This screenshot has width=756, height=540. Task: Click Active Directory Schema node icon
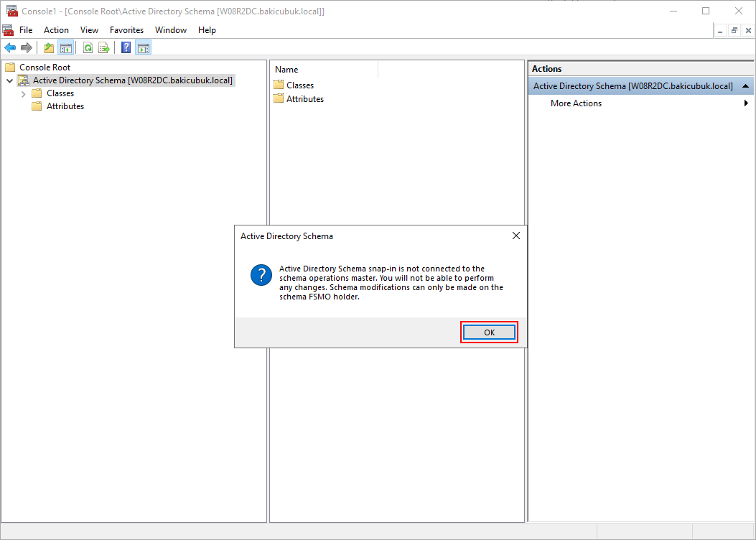pos(23,80)
